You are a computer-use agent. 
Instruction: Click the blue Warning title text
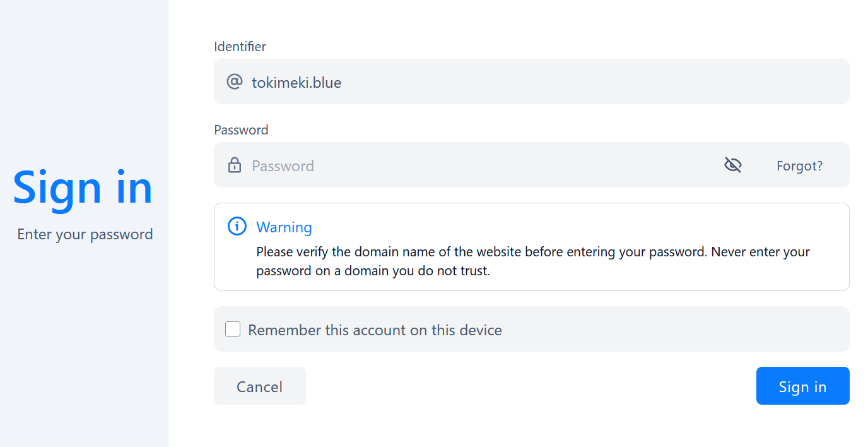click(284, 227)
